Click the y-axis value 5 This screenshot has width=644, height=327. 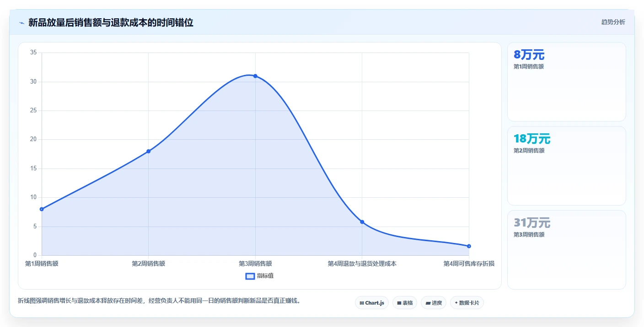point(35,226)
